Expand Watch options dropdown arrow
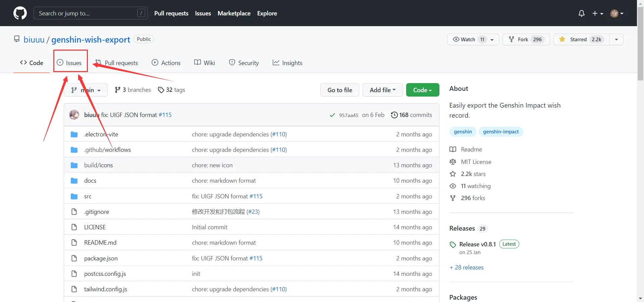Screen dimensions: 644x302 coord(492,40)
